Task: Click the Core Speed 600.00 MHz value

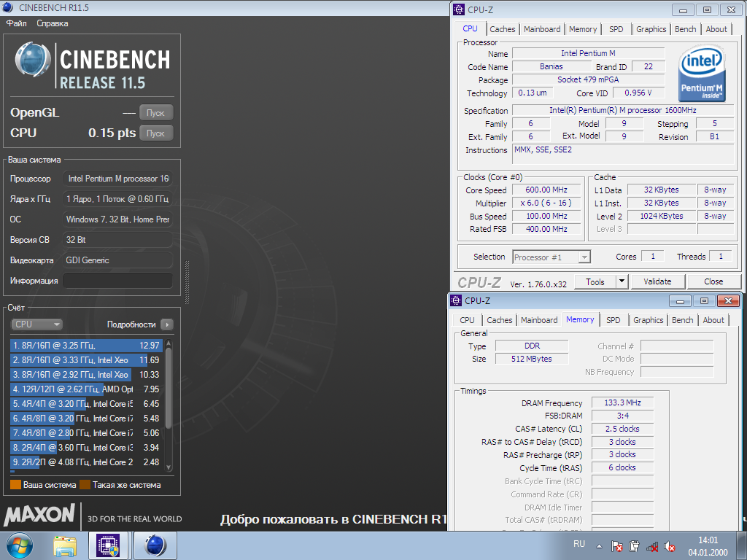Action: (546, 190)
